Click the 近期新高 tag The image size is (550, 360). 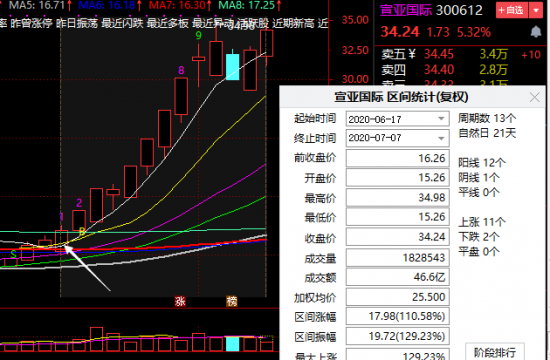(x=293, y=23)
